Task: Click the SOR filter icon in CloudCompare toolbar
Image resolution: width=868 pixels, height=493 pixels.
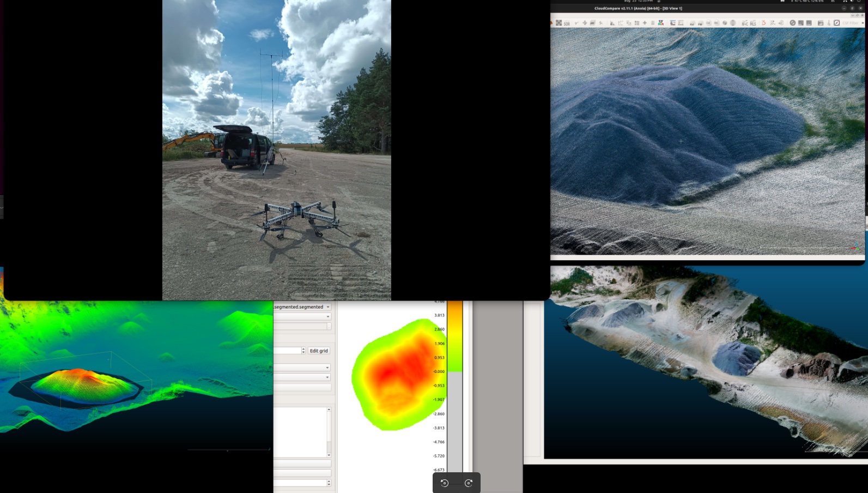Action: pyautogui.click(x=567, y=23)
